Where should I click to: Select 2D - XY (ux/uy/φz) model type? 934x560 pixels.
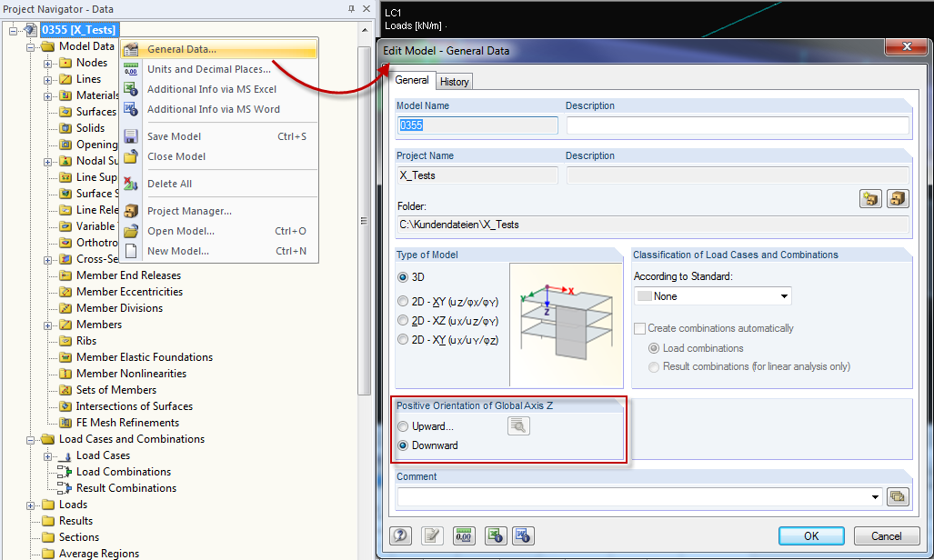403,340
